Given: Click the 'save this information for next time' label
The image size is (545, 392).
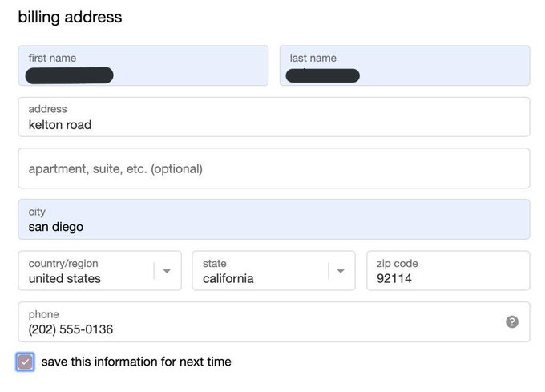Looking at the screenshot, I should [136, 362].
